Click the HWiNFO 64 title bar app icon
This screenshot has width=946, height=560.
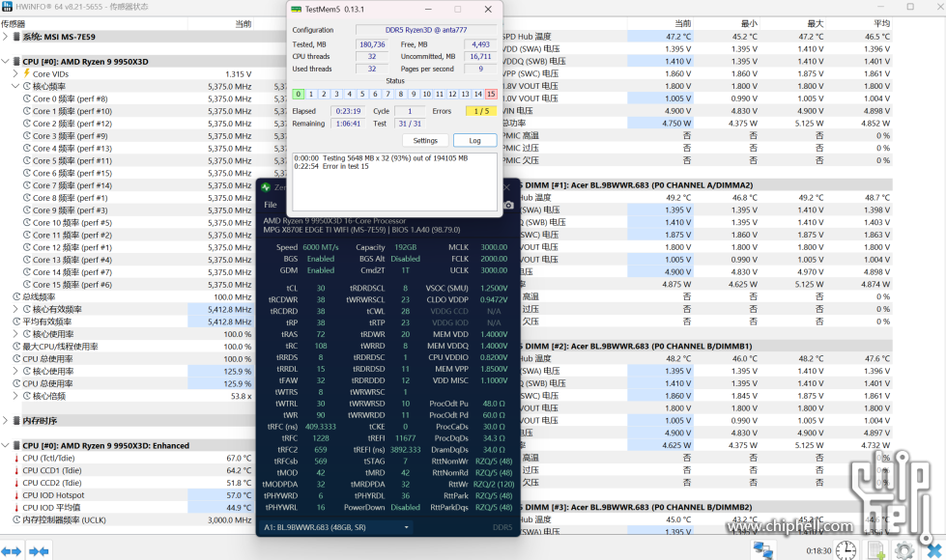click(7, 7)
